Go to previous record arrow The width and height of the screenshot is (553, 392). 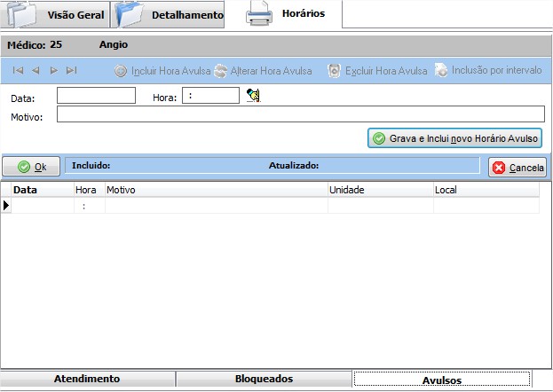pos(36,70)
